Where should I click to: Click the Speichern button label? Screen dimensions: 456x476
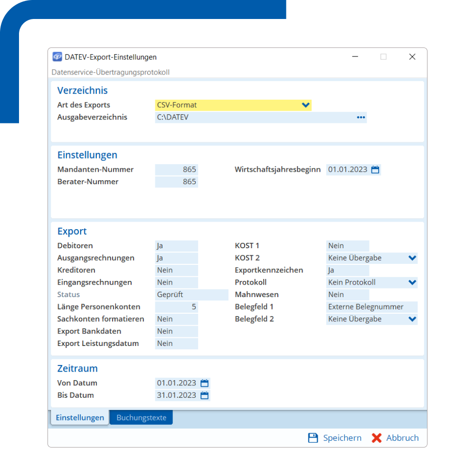coord(342,438)
